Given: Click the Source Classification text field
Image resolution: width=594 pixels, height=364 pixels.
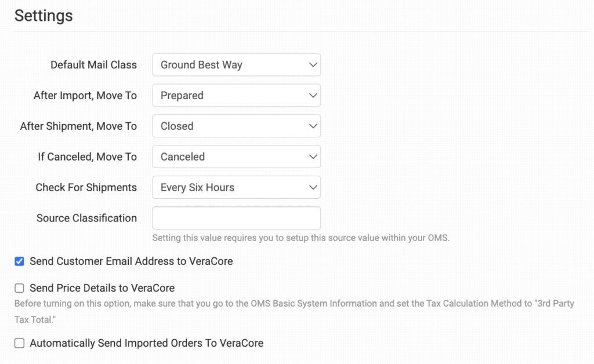Looking at the screenshot, I should click(236, 219).
